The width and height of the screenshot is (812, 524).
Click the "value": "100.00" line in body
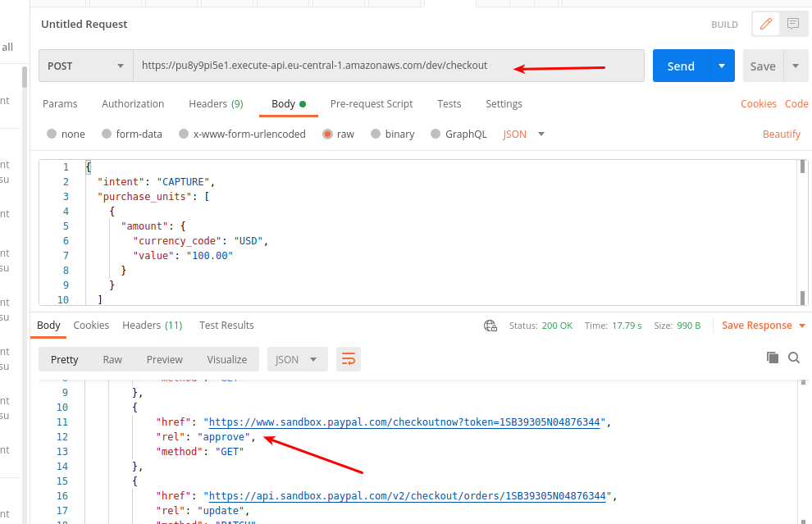pyautogui.click(x=183, y=256)
